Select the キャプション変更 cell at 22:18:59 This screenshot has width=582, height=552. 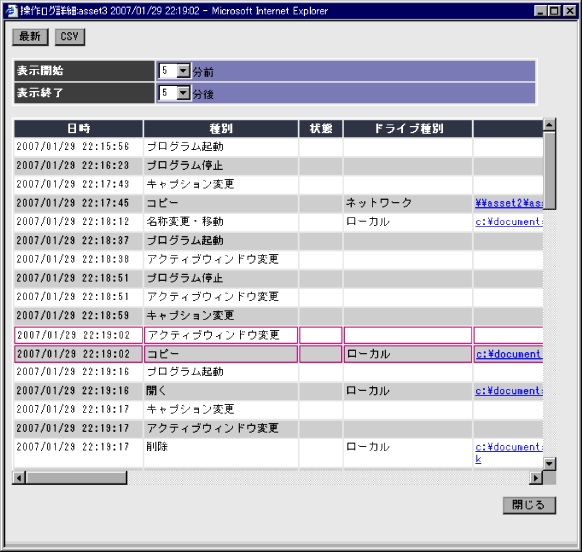tap(221, 316)
